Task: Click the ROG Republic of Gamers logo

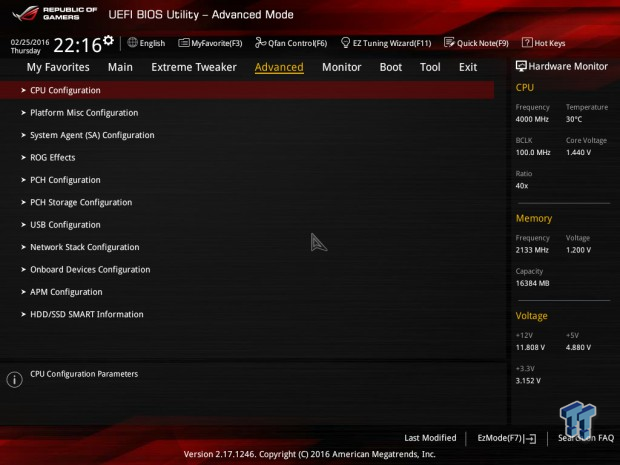Action: point(54,13)
